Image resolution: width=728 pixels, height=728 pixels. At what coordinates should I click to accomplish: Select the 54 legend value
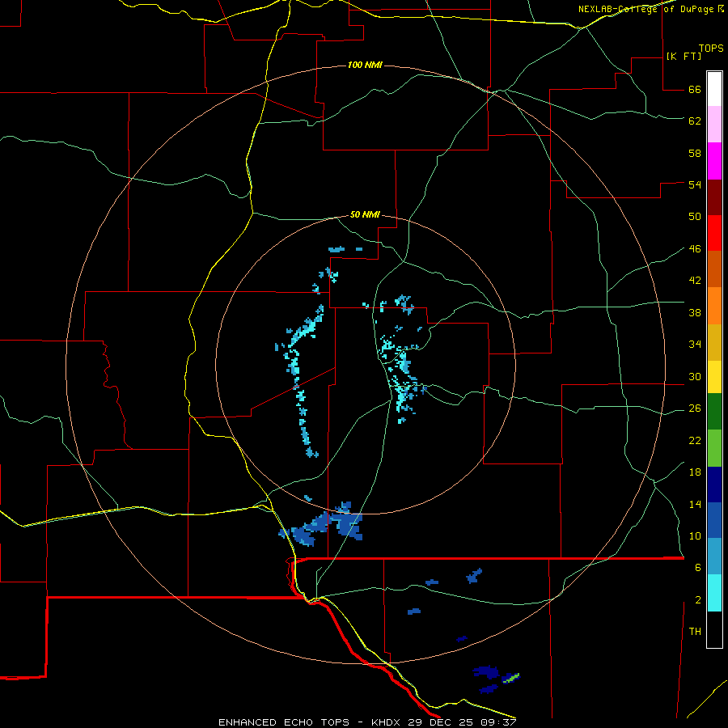click(x=695, y=184)
